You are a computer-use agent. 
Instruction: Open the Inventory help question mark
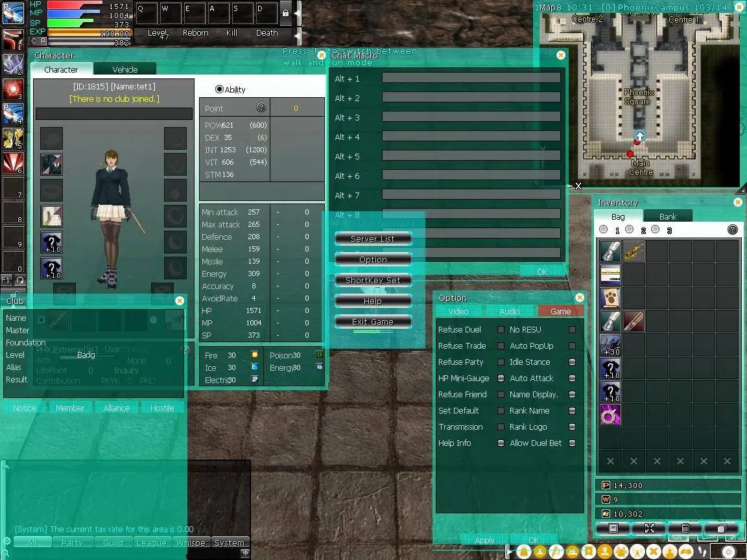coord(733,230)
